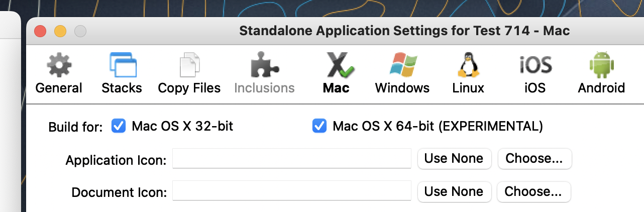Open the Windows flag icon
Image resolution: width=644 pixels, height=212 pixels.
(403, 65)
